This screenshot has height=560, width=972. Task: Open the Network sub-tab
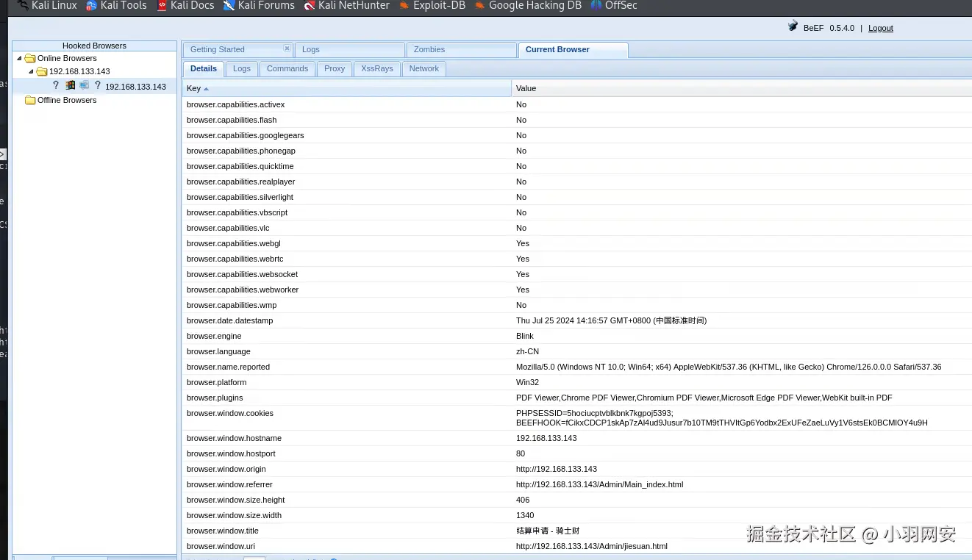pyautogui.click(x=424, y=68)
